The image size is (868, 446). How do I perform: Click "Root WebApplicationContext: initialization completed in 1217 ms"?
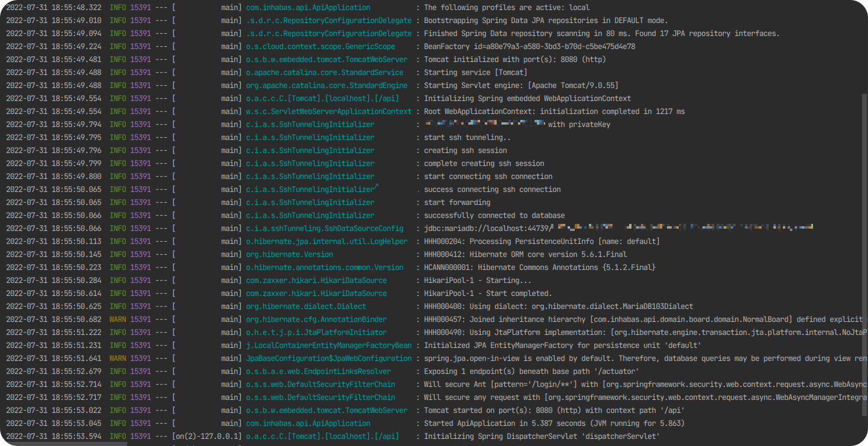click(x=555, y=112)
